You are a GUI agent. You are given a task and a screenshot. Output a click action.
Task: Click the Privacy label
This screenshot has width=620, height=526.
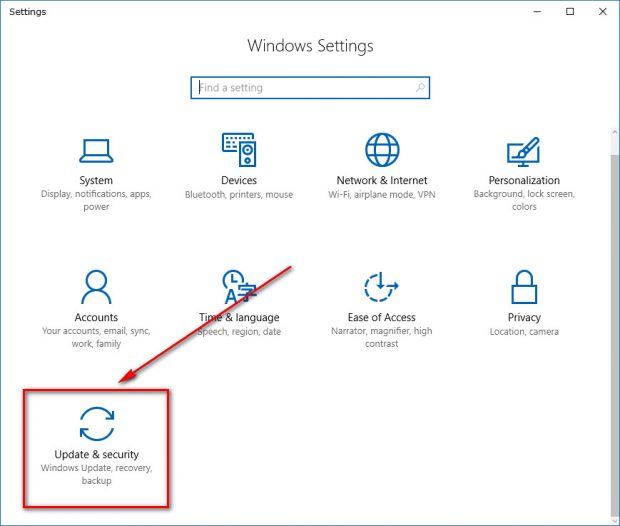pos(524,317)
